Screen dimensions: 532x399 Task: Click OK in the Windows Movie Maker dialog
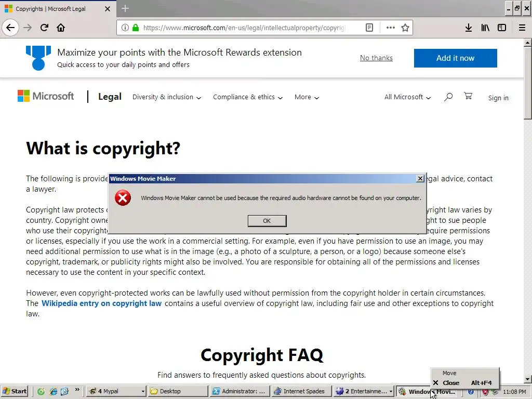click(267, 221)
